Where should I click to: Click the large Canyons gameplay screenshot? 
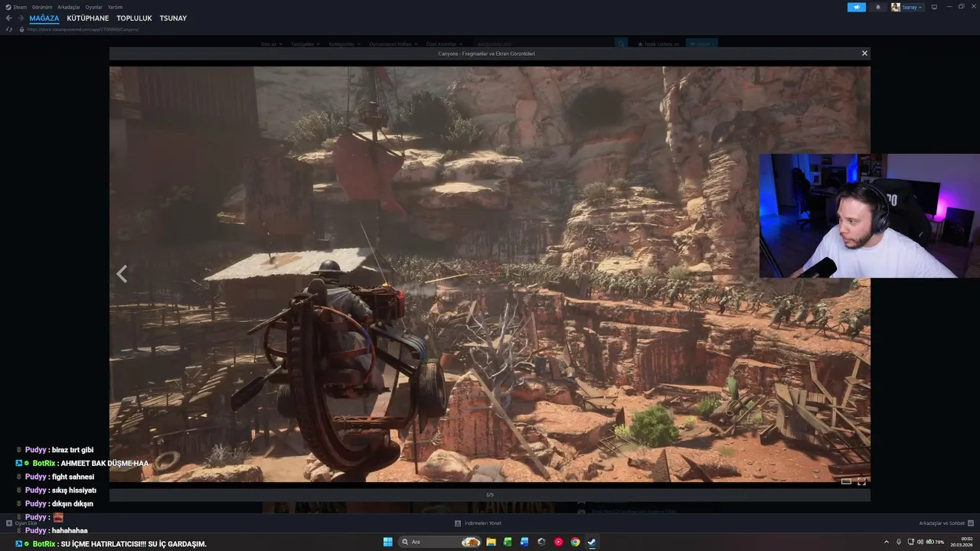pyautogui.click(x=490, y=274)
